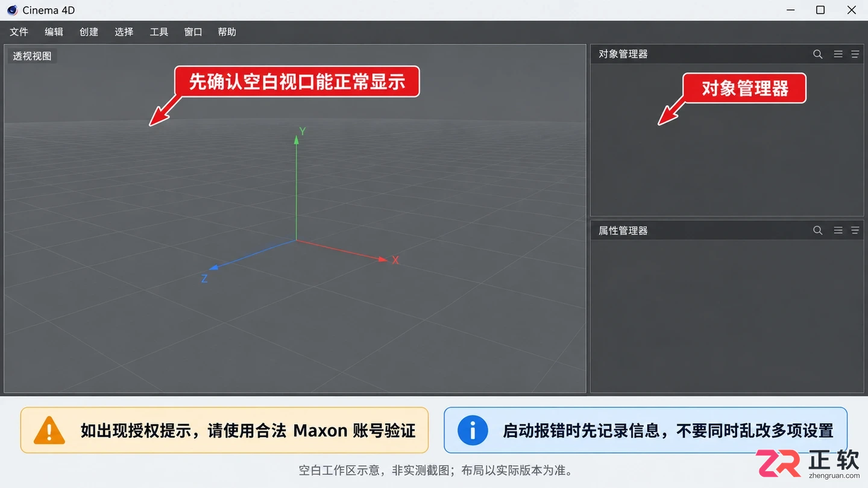The height and width of the screenshot is (488, 868).
Task: Click the red X axis label
Action: (395, 260)
